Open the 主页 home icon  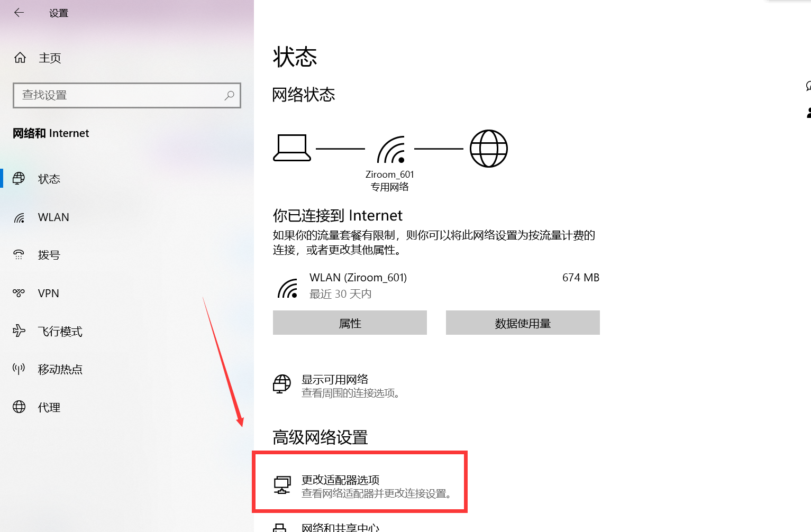pyautogui.click(x=20, y=58)
